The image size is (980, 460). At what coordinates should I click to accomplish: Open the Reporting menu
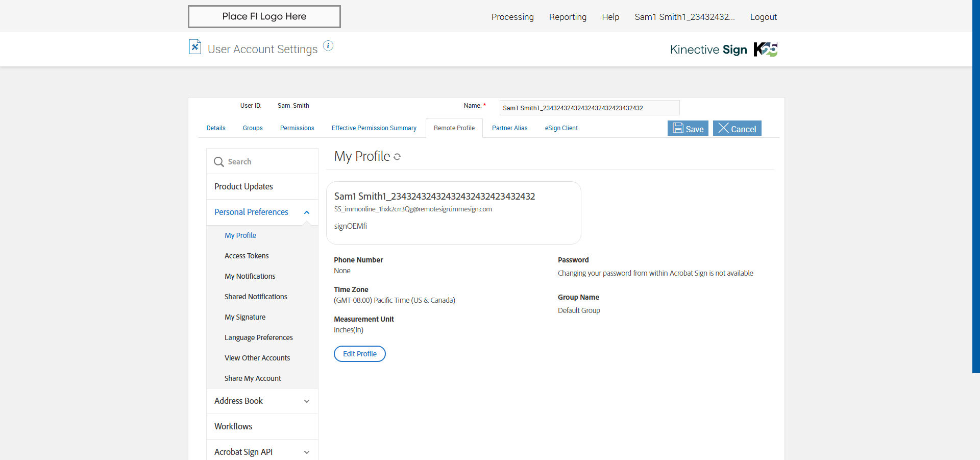click(568, 17)
